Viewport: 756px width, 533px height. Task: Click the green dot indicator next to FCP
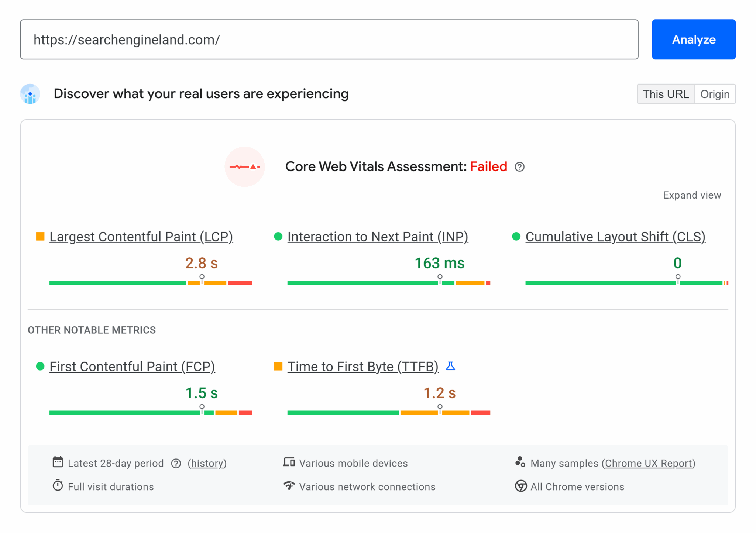40,366
